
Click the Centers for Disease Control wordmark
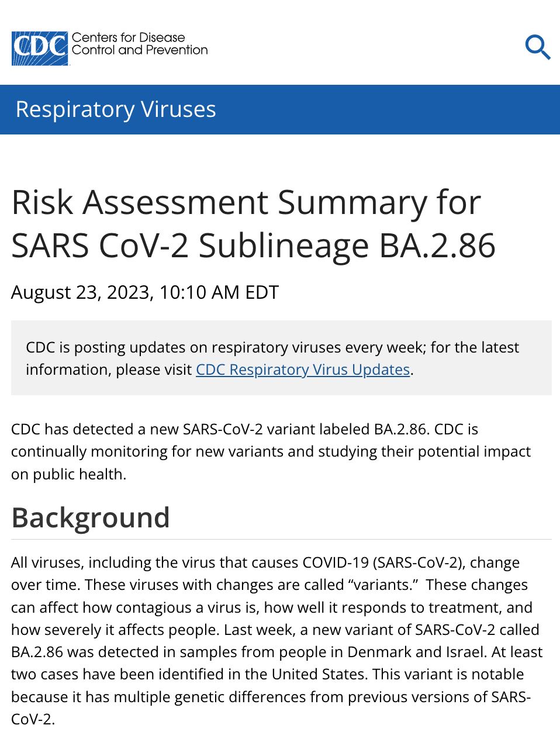tap(140, 44)
